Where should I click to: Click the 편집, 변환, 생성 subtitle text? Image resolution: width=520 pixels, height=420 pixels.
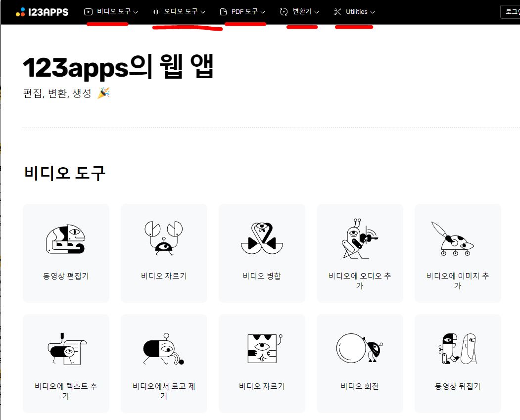point(57,93)
